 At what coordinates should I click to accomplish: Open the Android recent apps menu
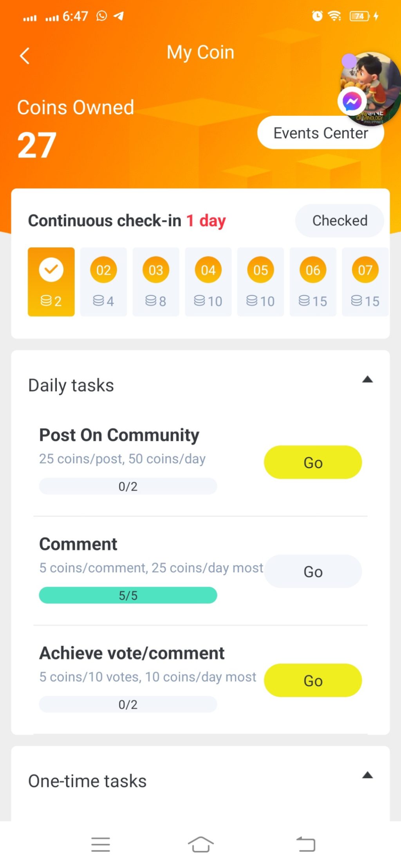coord(101,844)
